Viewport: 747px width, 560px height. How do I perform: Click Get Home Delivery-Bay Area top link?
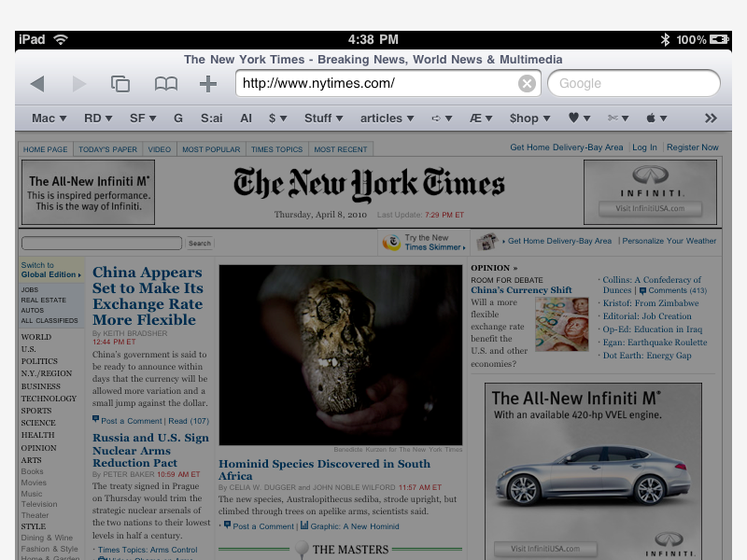(x=567, y=147)
